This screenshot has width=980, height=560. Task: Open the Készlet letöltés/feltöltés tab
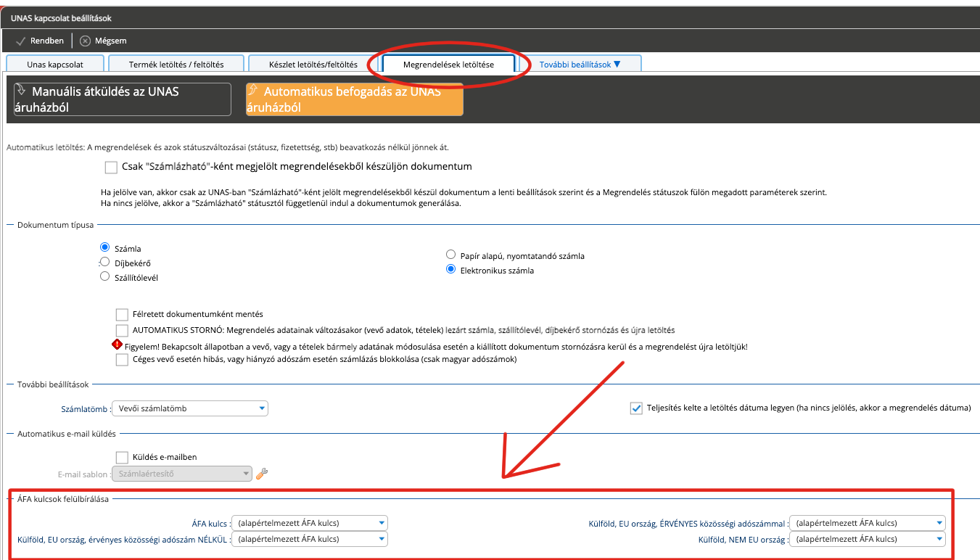[313, 65]
